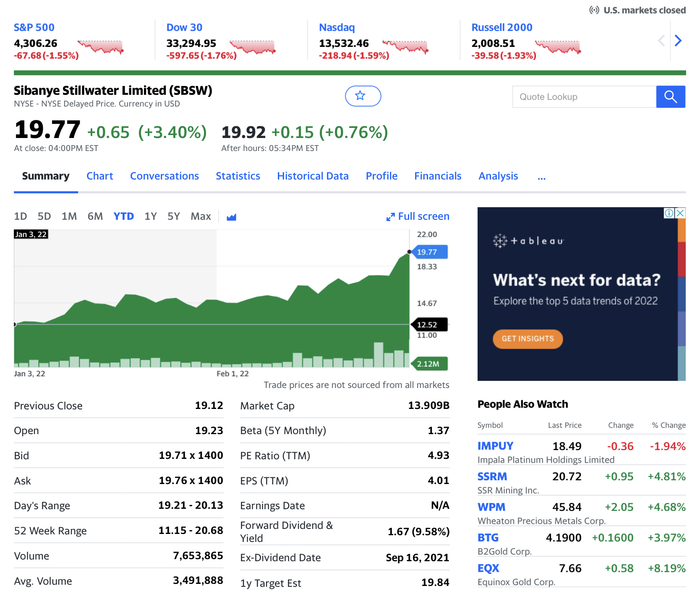The width and height of the screenshot is (700, 604).
Task: Open the WPM ticker link
Action: point(491,507)
